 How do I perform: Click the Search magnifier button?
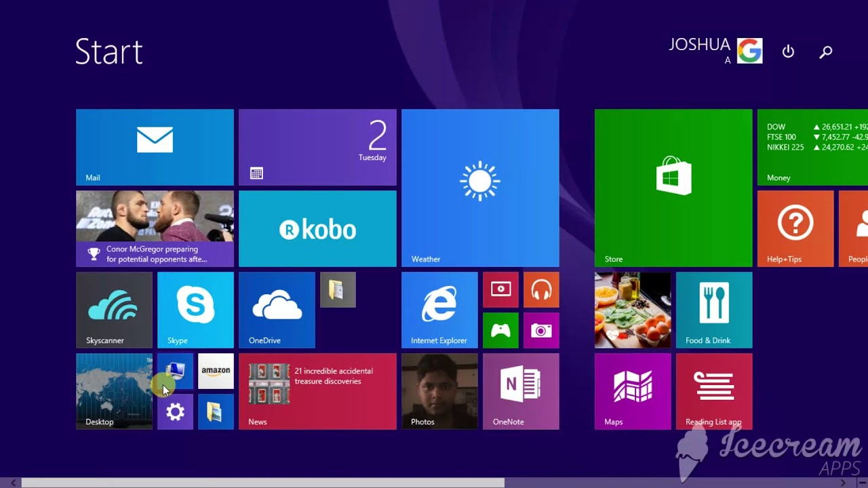point(825,52)
